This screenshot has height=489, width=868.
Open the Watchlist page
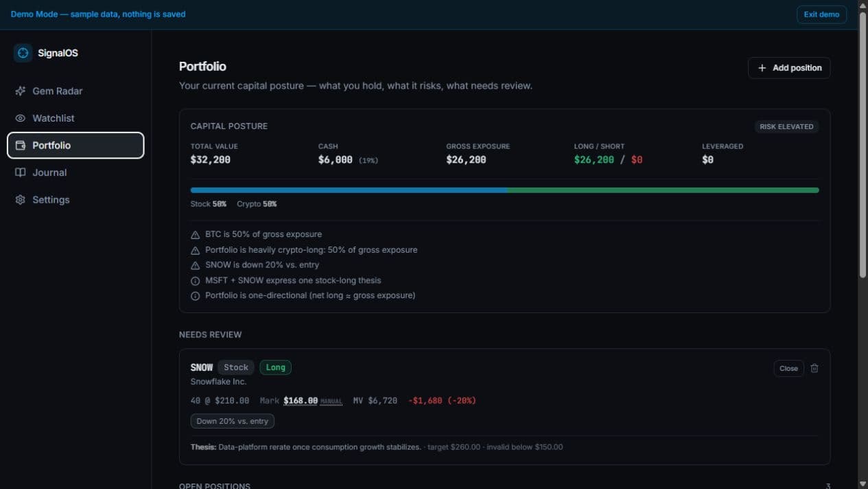[75, 118]
